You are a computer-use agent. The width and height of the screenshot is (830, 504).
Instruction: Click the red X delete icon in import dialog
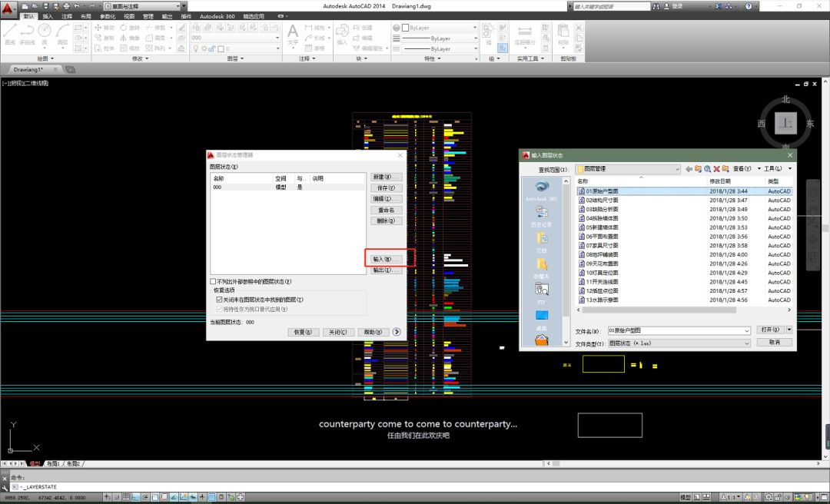tap(716, 169)
